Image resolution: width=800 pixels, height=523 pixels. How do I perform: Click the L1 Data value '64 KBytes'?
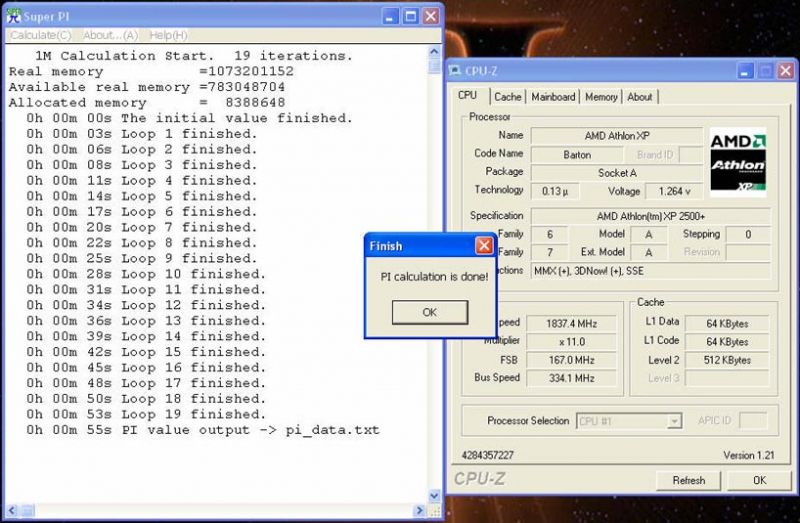(x=727, y=323)
